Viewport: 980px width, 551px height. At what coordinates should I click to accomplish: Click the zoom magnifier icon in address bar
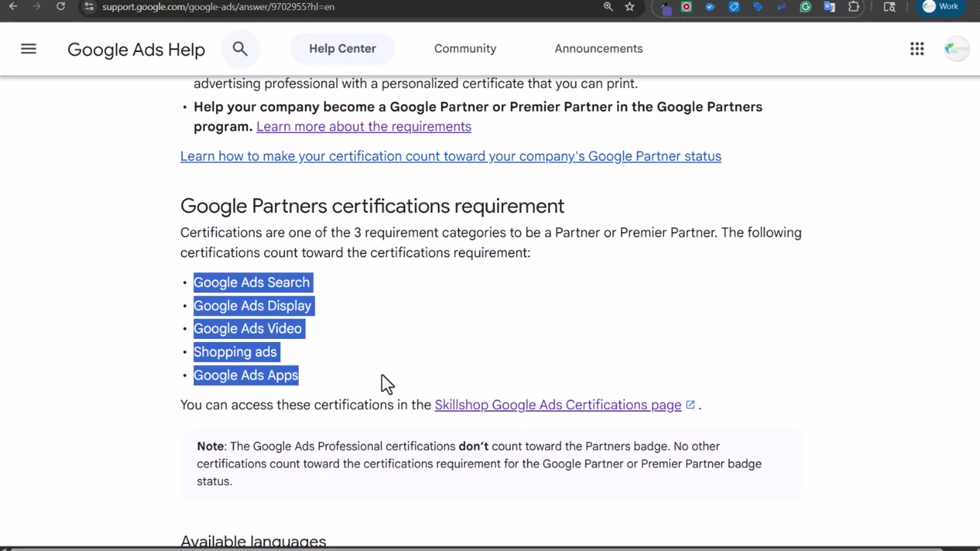point(608,6)
